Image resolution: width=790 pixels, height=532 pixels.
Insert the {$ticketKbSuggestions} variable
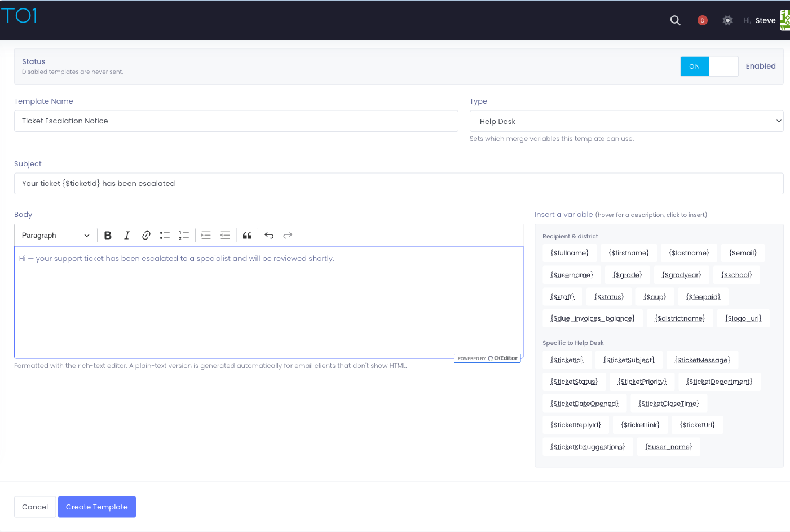pos(588,447)
